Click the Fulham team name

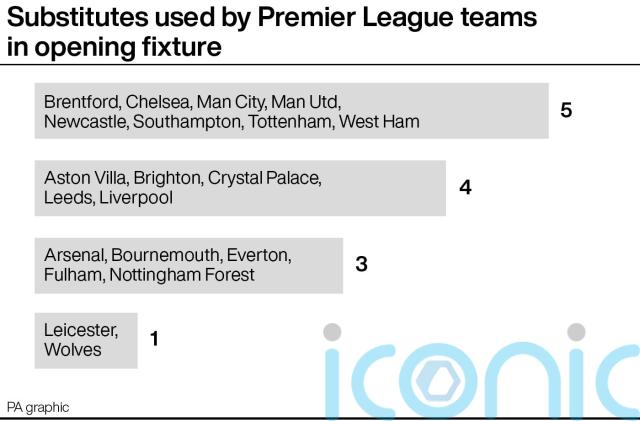point(73,274)
